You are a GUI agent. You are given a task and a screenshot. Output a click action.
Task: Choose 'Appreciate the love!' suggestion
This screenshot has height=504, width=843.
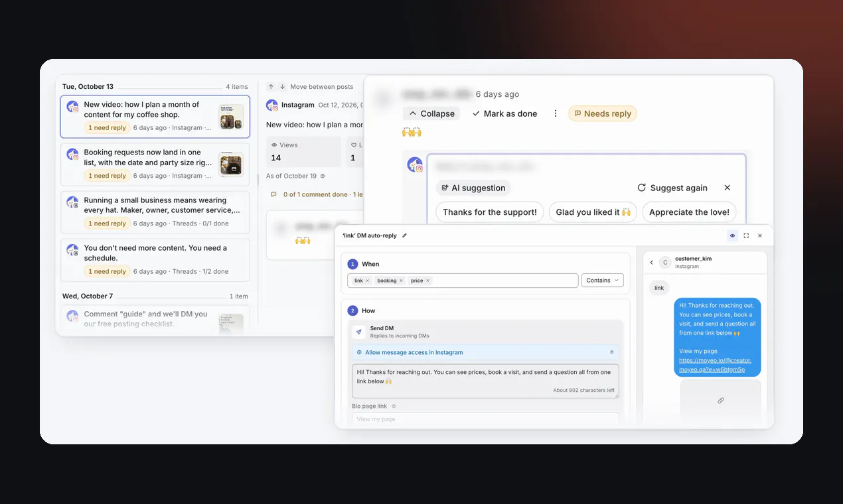pos(689,212)
